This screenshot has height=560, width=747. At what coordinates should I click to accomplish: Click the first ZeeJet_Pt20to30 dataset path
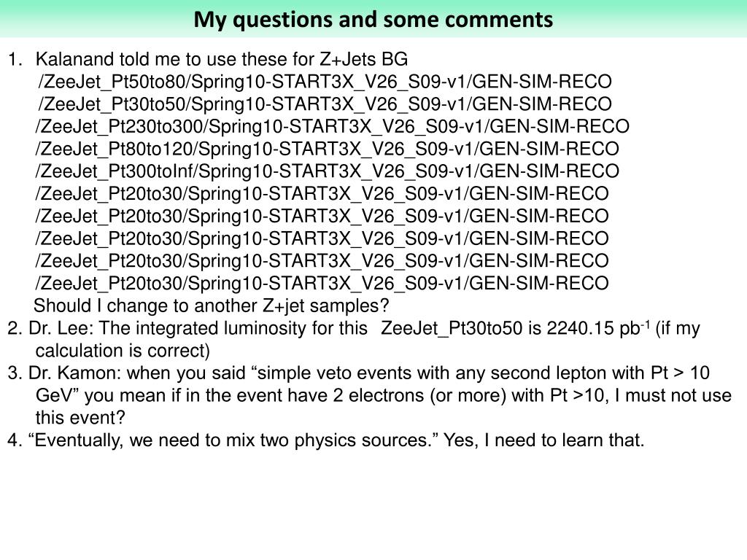click(x=322, y=194)
